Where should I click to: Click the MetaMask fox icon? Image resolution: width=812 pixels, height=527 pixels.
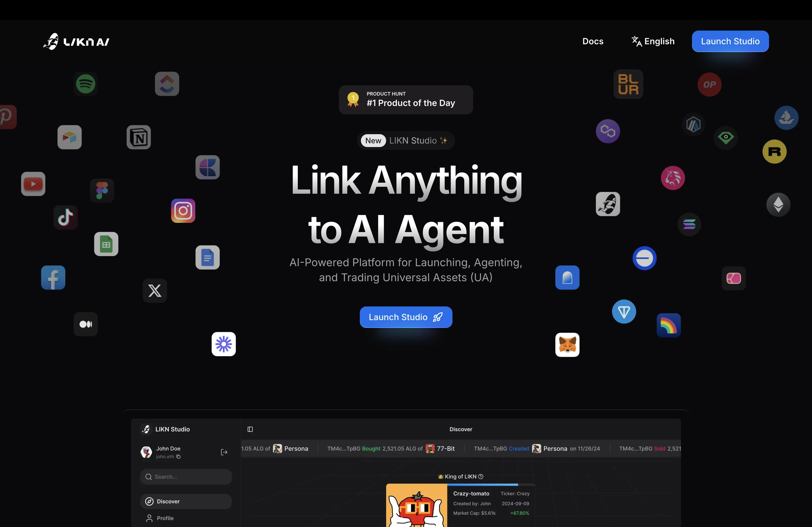point(567,345)
